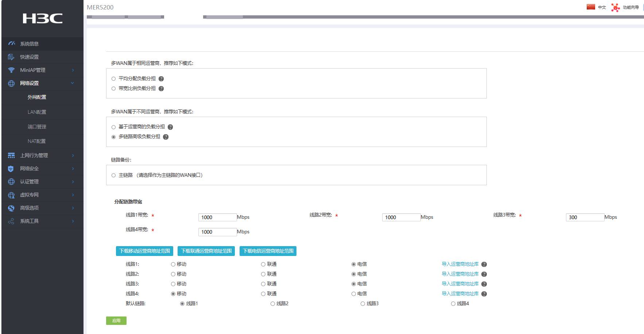The height and width of the screenshot is (334, 644).
Task: Focus the 线路3带宽 input field
Action: 585,217
